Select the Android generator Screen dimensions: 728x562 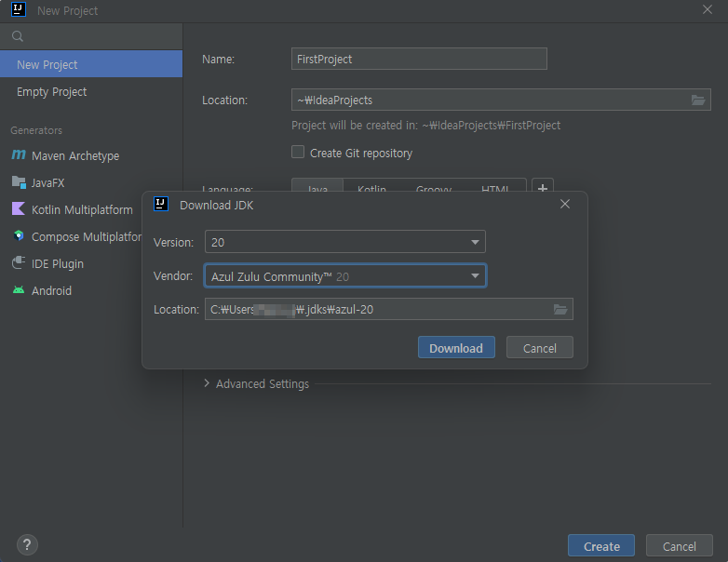(42, 290)
